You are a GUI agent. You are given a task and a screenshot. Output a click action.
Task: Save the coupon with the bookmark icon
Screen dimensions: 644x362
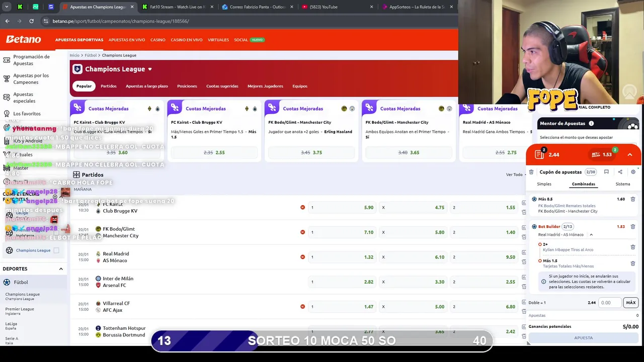606,172
